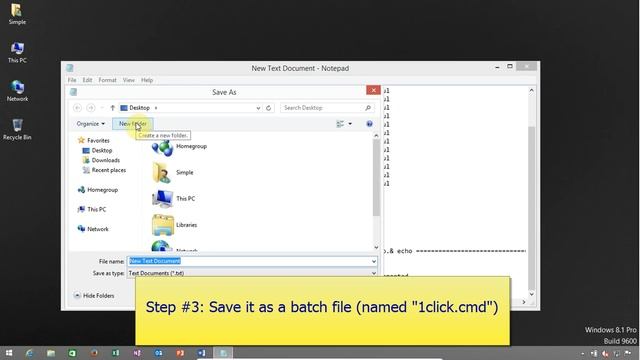The image size is (640, 360).
Task: Select Recent places under Favorites
Action: point(109,170)
